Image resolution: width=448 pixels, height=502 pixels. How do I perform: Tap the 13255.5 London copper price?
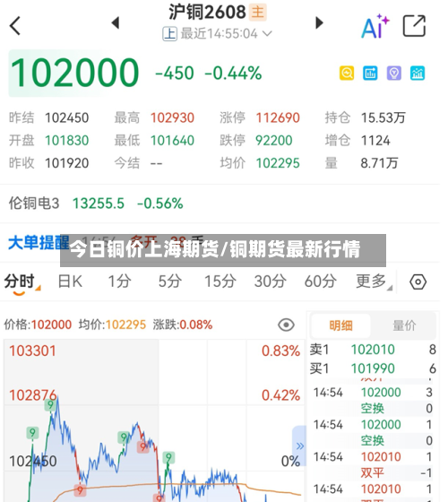tap(99, 203)
